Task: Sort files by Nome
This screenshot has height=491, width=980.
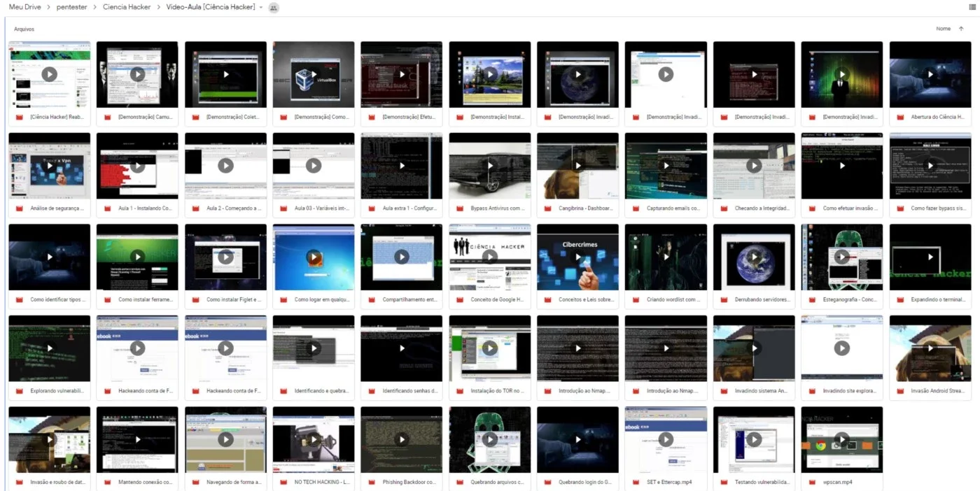Action: point(943,29)
